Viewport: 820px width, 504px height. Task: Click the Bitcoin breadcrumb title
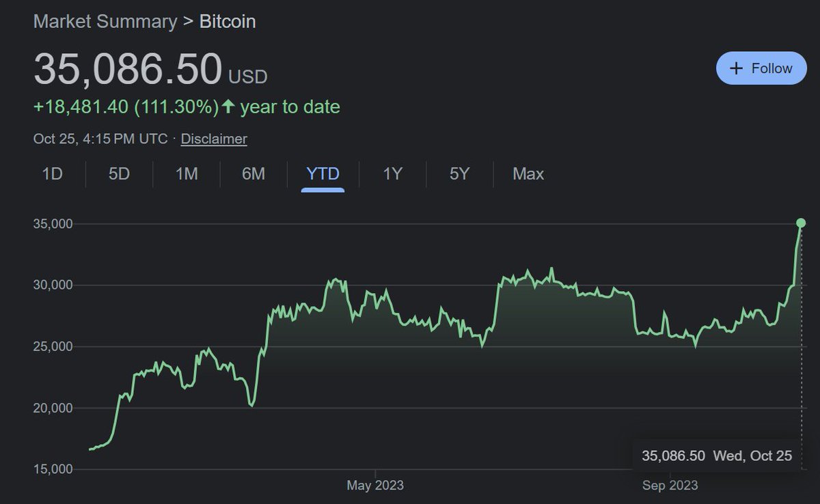click(228, 21)
